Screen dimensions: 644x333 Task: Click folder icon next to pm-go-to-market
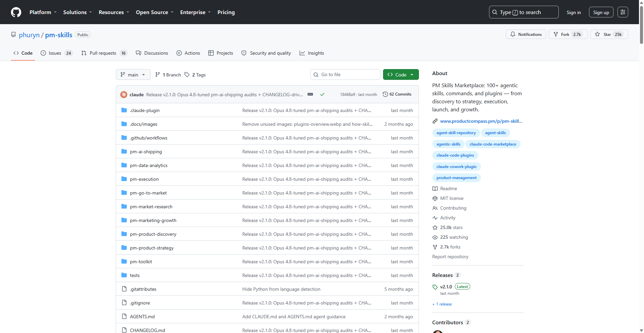tap(124, 193)
